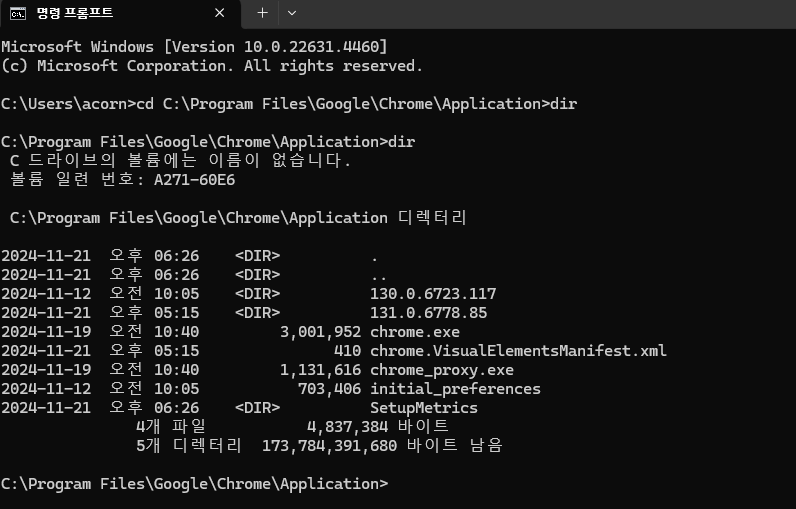This screenshot has height=509, width=796.
Task: Click the chrome.exe file name
Action: point(415,332)
